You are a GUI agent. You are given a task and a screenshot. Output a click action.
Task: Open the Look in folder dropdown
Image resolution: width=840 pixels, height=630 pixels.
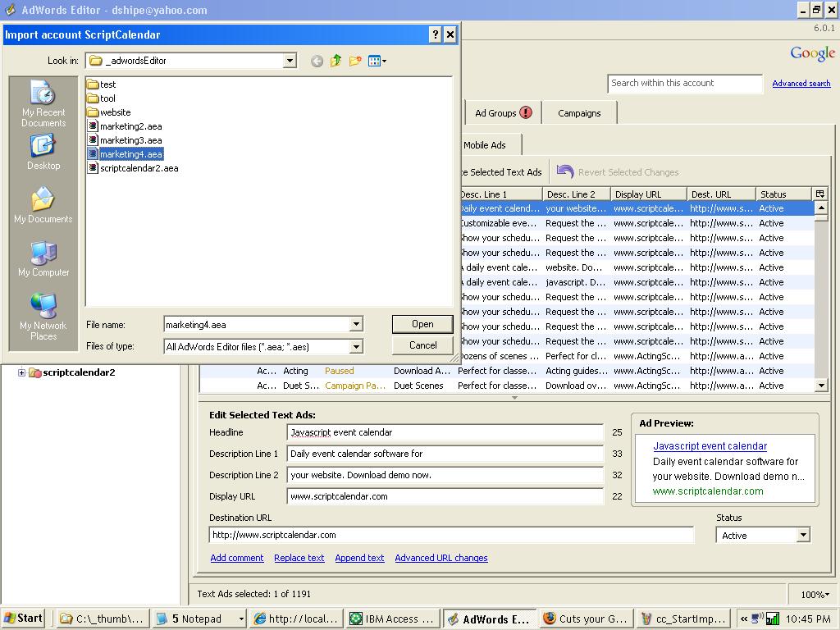click(x=290, y=61)
